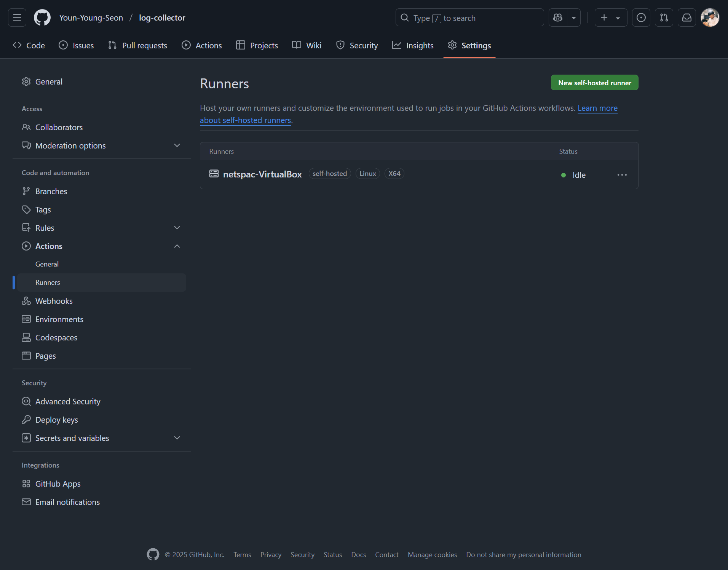Open netspac-VirtualBox runner details
The image size is (728, 570).
click(262, 174)
